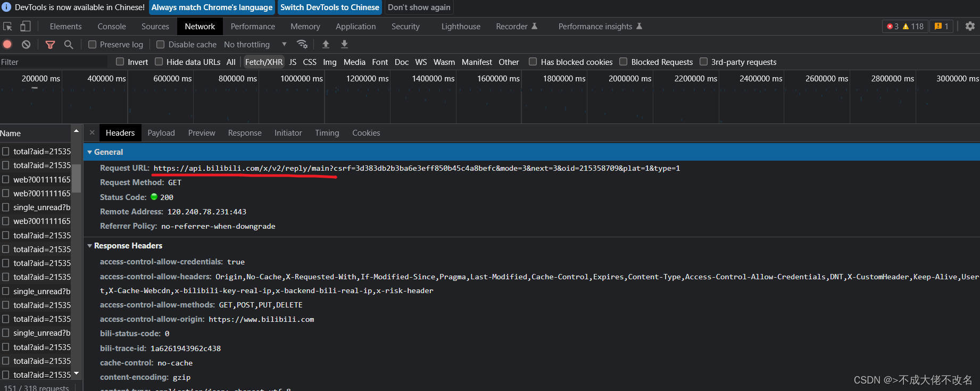Collapse the Response Headers section
Image resolution: width=980 pixels, height=391 pixels.
[90, 246]
